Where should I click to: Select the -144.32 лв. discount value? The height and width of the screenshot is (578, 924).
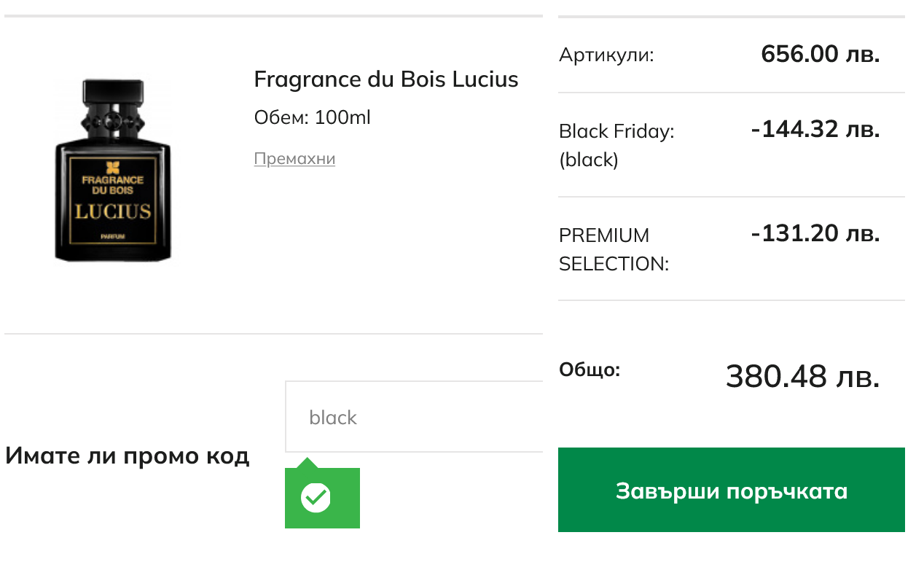[815, 130]
